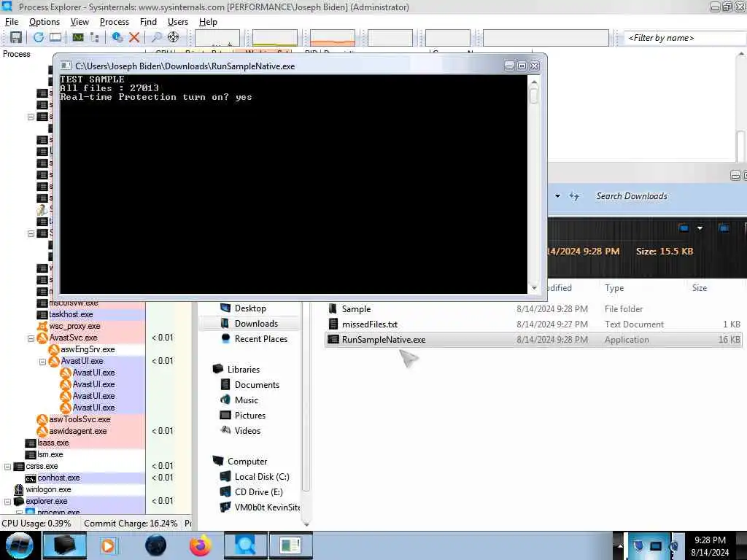This screenshot has height=560, width=747.
Task: Open the address bar history dropdown arrow
Action: coord(557,195)
